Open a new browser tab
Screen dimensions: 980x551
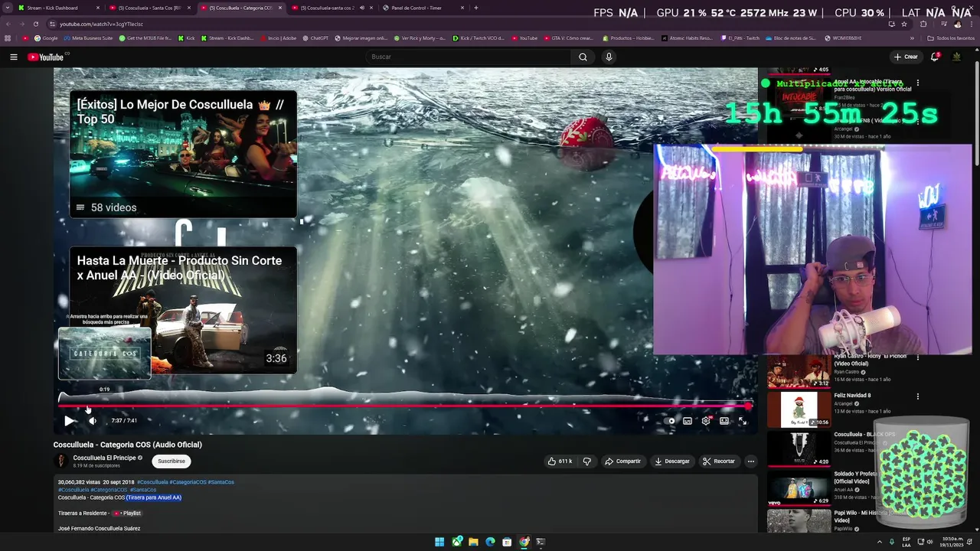point(476,8)
